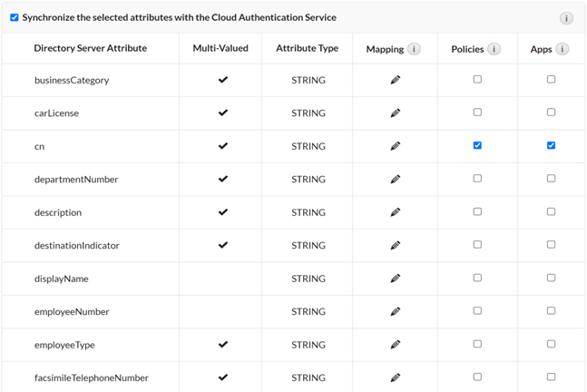Edit mapping for employeeNumber attribute
The width and height of the screenshot is (587, 392).
[395, 311]
